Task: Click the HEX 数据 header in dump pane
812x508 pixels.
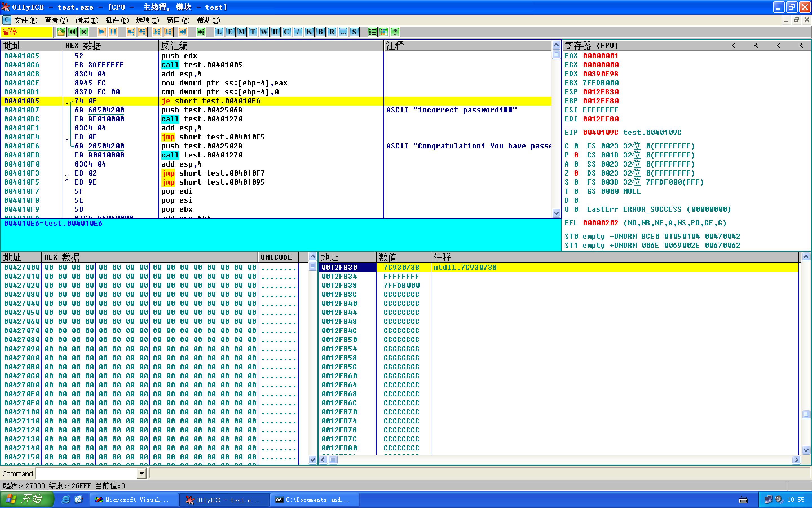Action: pyautogui.click(x=150, y=257)
